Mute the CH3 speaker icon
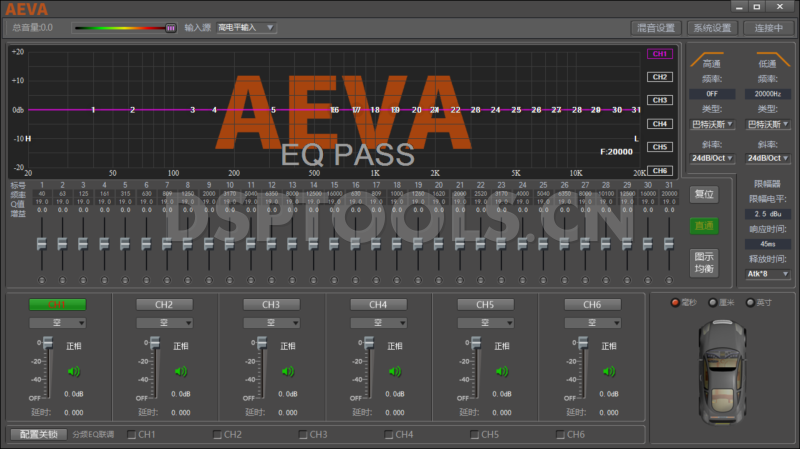The image size is (800, 449). coord(288,371)
